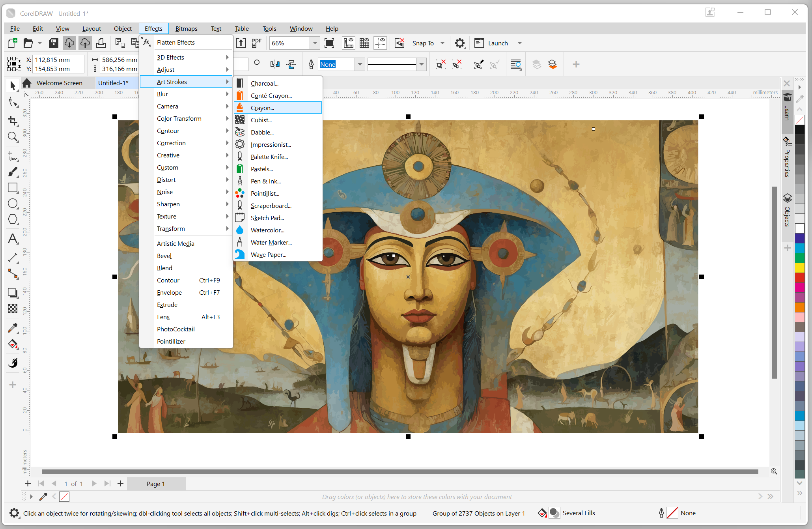
Task: Choose Watercolor from Art Strokes submenu
Action: [267, 230]
